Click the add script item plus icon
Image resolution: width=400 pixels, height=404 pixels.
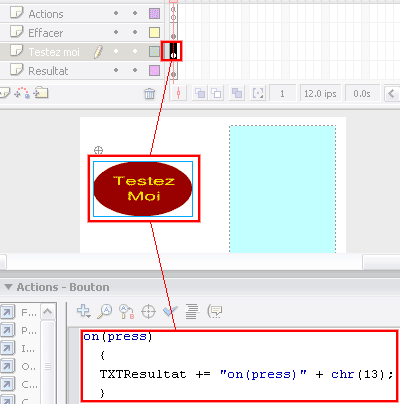pos(83,311)
